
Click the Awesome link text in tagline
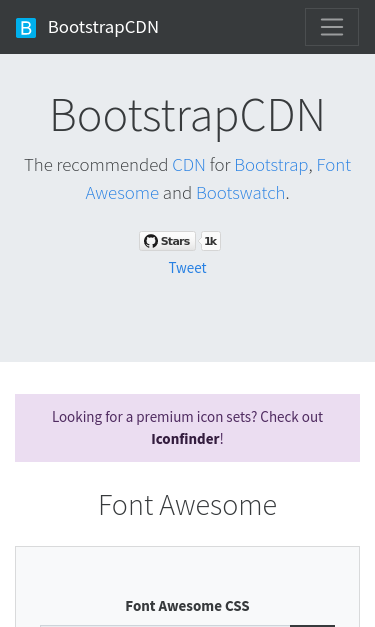click(x=122, y=193)
